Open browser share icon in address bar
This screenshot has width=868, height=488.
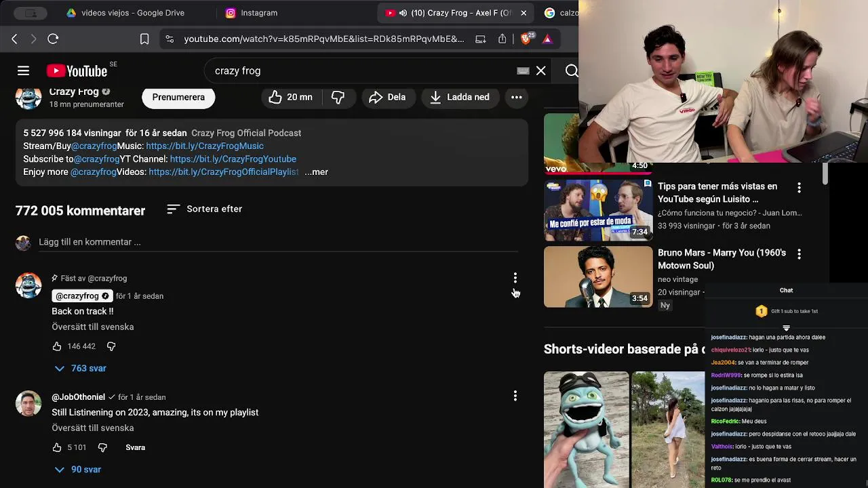point(502,39)
